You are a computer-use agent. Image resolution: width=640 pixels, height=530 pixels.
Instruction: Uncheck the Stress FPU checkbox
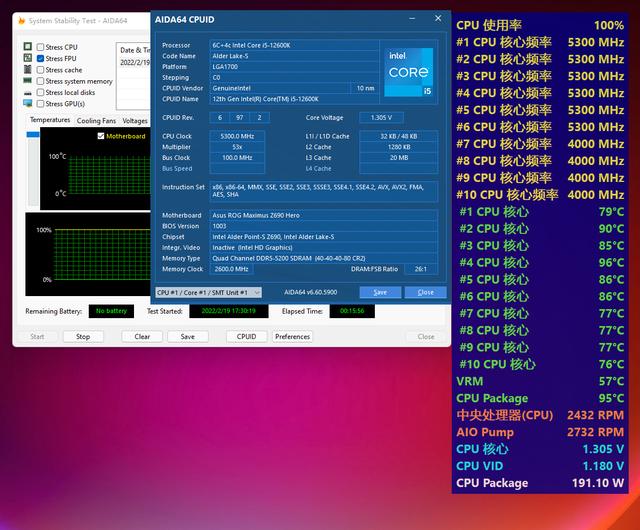coord(40,58)
